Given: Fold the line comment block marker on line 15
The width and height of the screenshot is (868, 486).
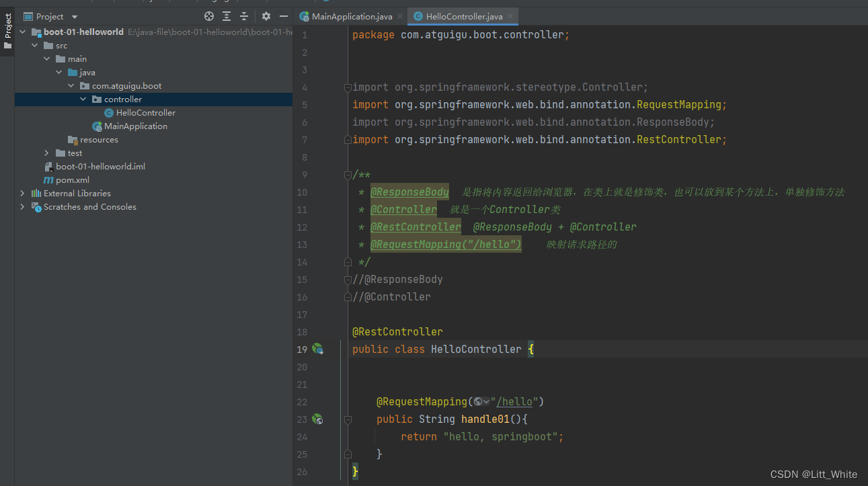Looking at the screenshot, I should pyautogui.click(x=348, y=280).
